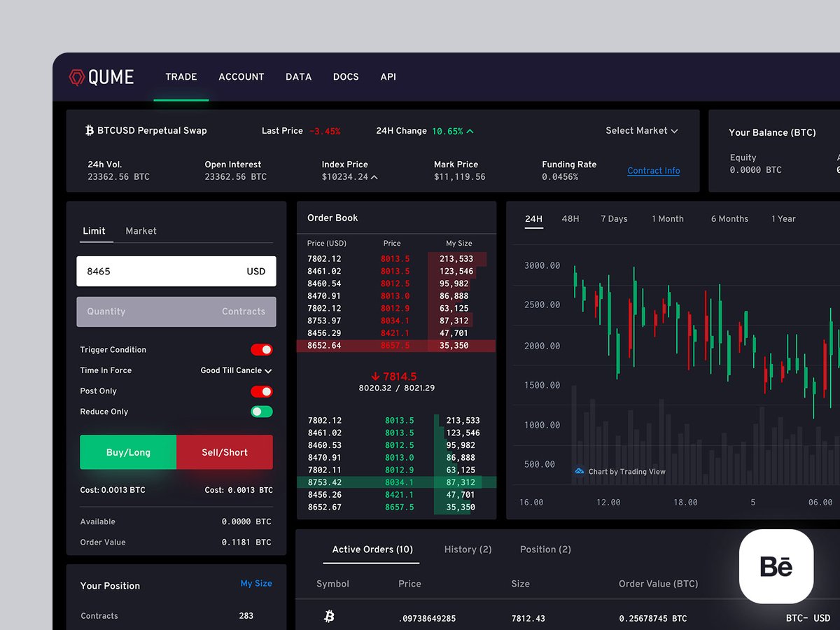Click the active order price .09738649285

(427, 619)
